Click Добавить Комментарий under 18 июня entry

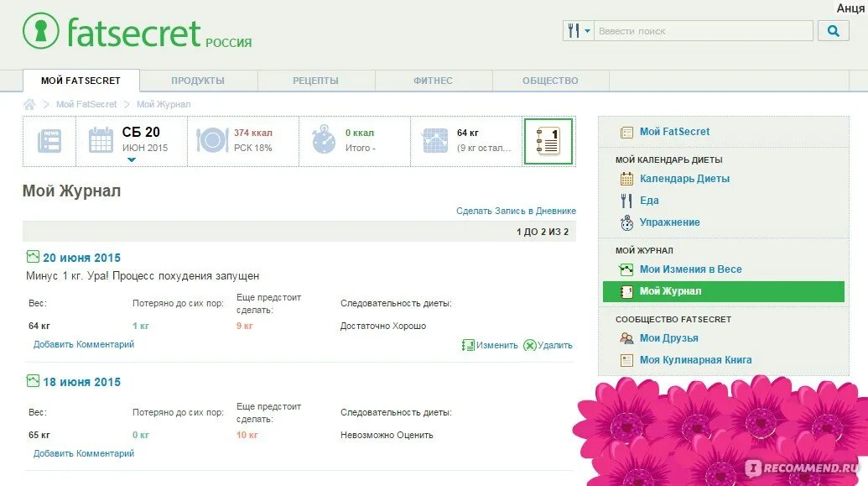point(84,453)
